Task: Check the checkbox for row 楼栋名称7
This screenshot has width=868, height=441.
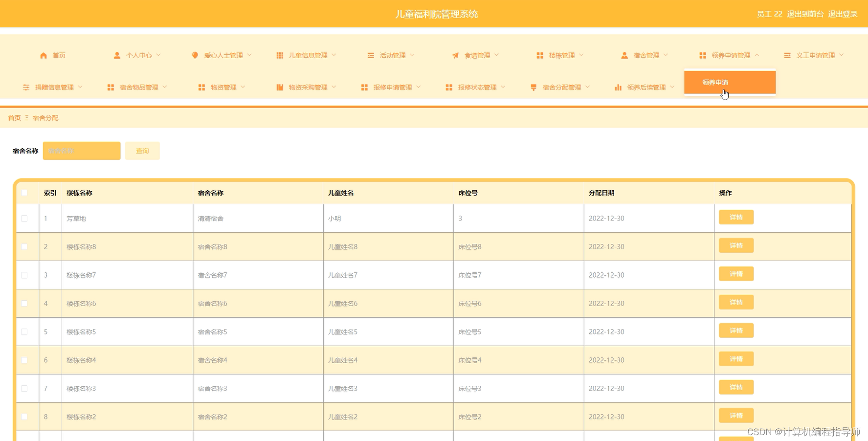Action: [24, 275]
